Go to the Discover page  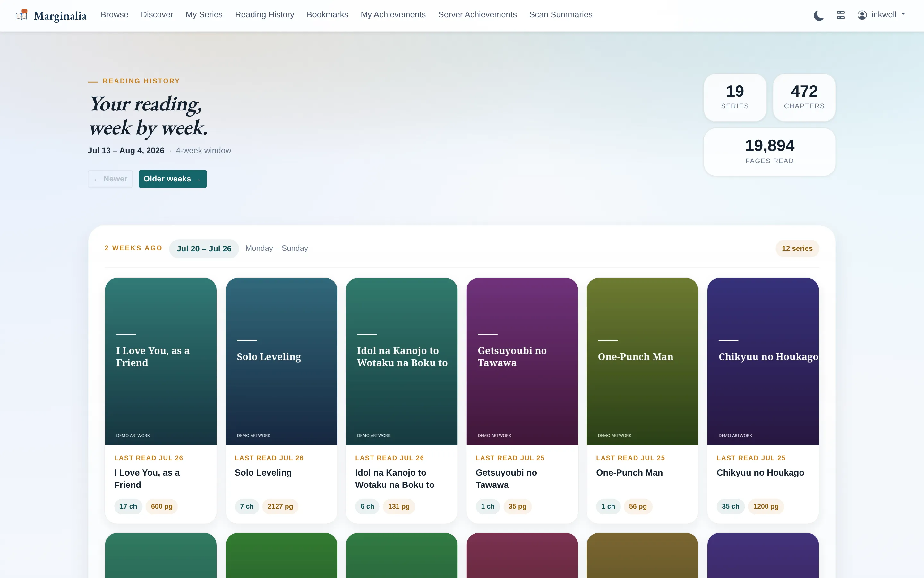pyautogui.click(x=157, y=14)
